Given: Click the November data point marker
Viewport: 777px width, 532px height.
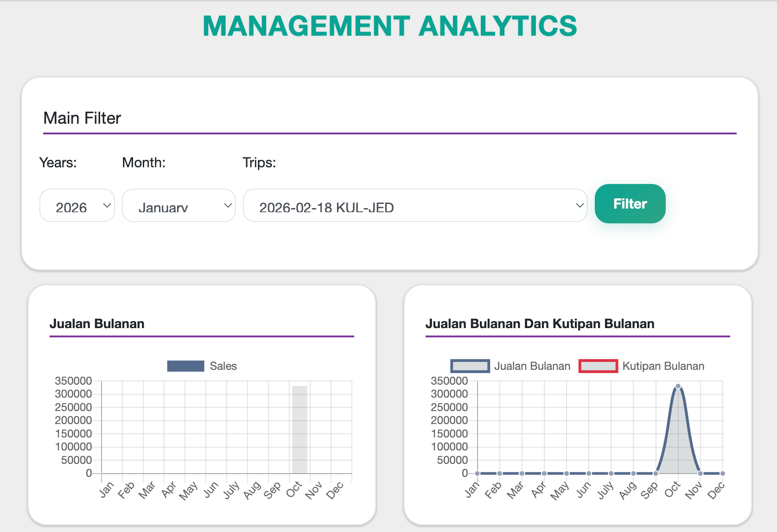Looking at the screenshot, I should pos(700,474).
